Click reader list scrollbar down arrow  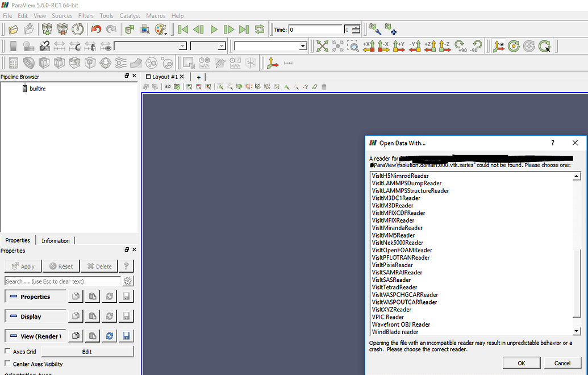tap(577, 331)
